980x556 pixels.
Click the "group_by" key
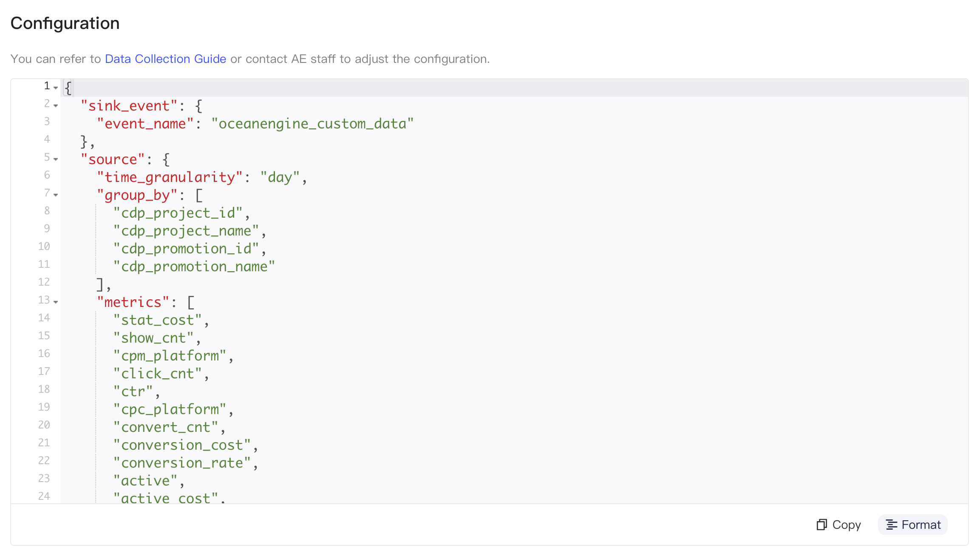(137, 195)
